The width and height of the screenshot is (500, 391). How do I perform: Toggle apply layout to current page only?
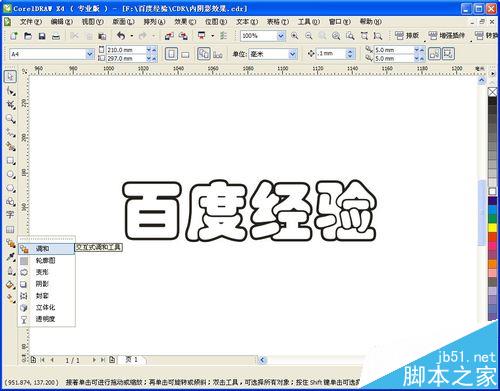coord(218,54)
